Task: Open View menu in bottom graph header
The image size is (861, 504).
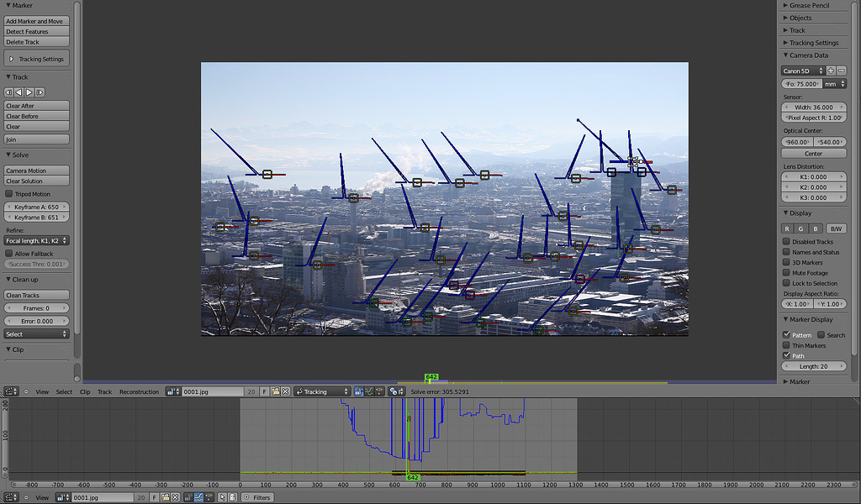Action: coord(42,497)
